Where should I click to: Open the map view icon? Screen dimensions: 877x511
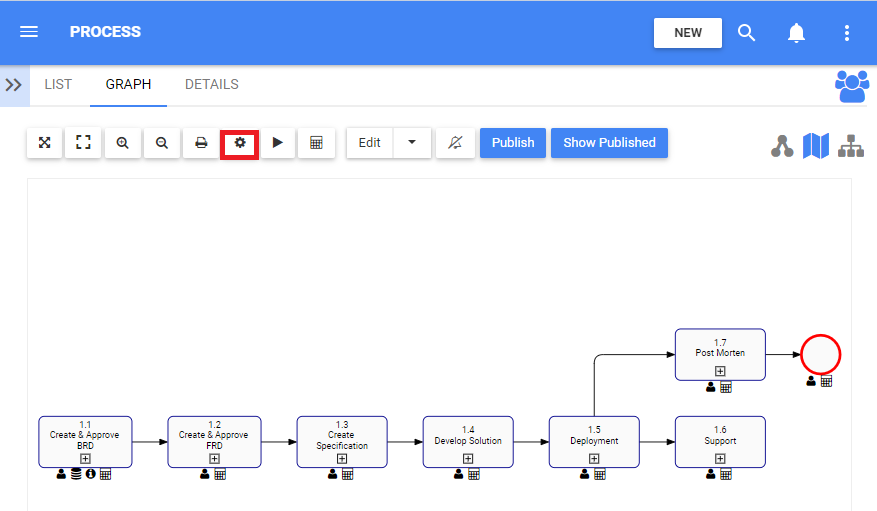coord(816,146)
